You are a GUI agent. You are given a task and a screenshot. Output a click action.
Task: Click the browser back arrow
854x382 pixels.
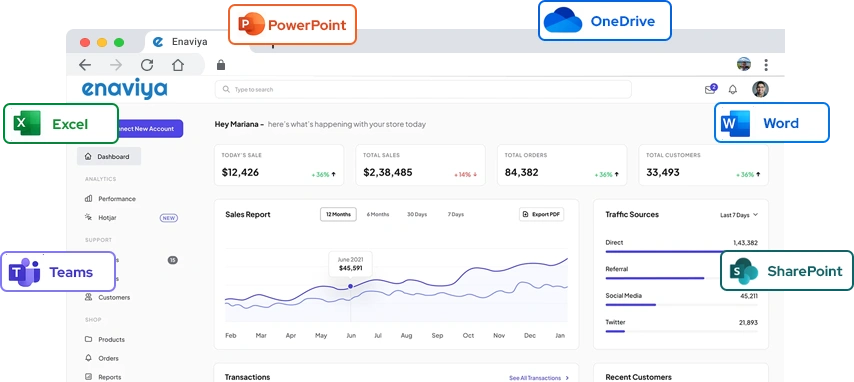point(85,65)
